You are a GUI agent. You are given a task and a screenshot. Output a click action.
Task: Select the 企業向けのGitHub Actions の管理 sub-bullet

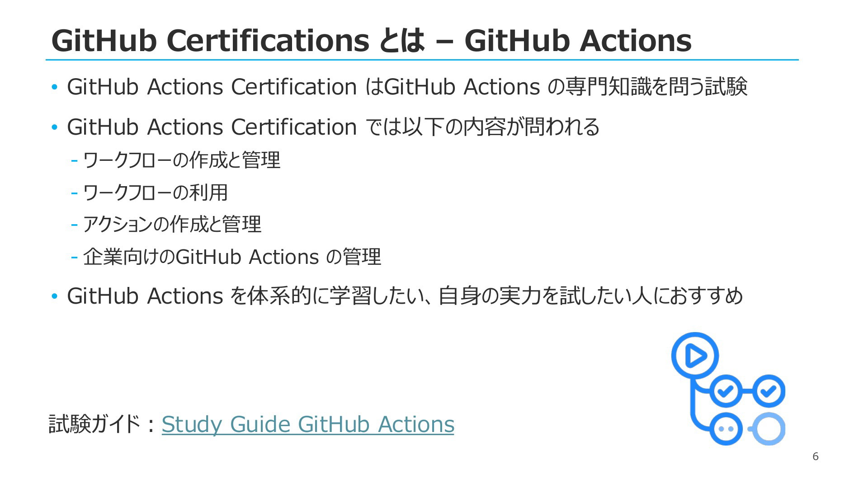[226, 257]
